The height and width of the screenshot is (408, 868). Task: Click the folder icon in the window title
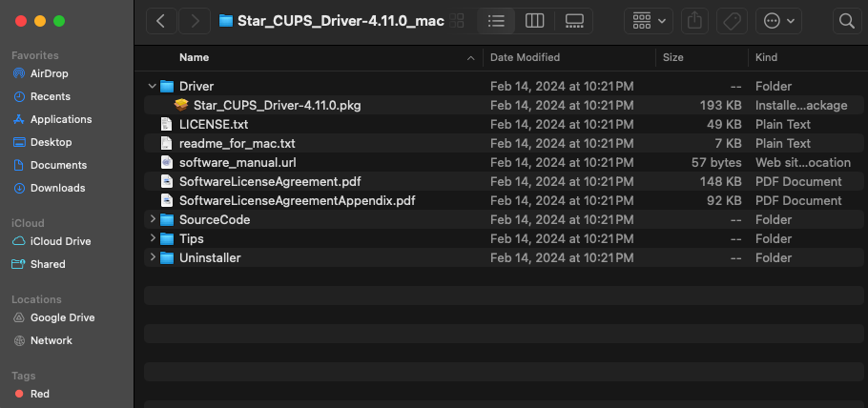point(225,21)
